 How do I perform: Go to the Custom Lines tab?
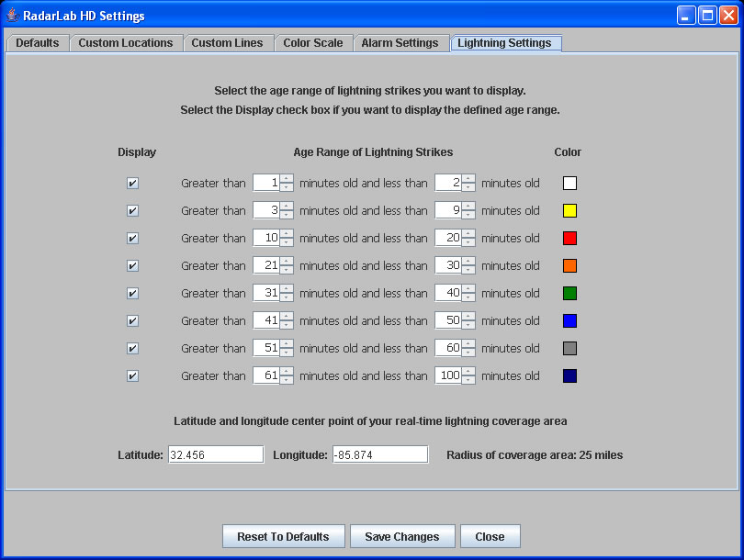click(227, 43)
